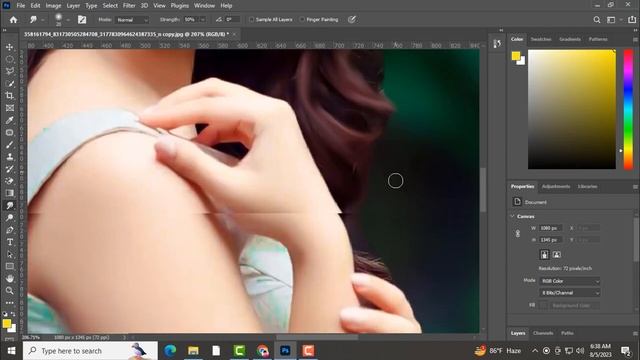Image resolution: width=640 pixels, height=360 pixels.
Task: Select the Clone Stamp tool
Action: 9,157
